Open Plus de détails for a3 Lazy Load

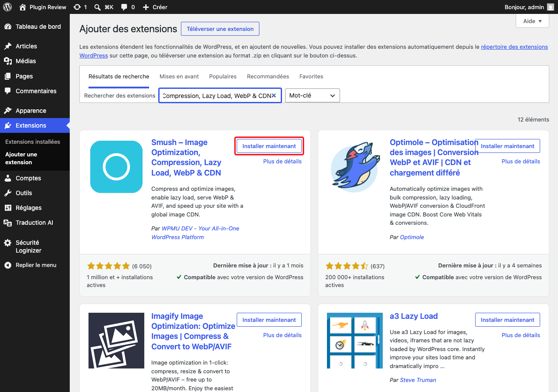(521, 335)
